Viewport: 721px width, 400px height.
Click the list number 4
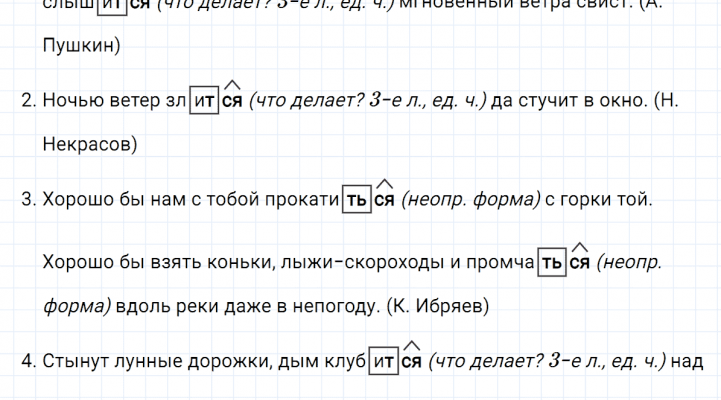(28, 362)
